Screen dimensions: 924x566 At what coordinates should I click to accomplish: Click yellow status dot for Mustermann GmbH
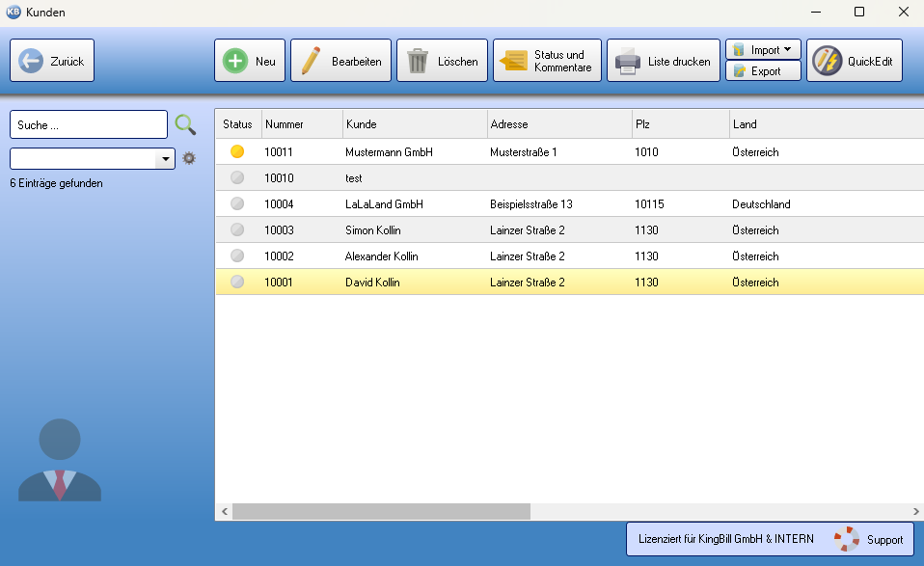click(x=237, y=152)
